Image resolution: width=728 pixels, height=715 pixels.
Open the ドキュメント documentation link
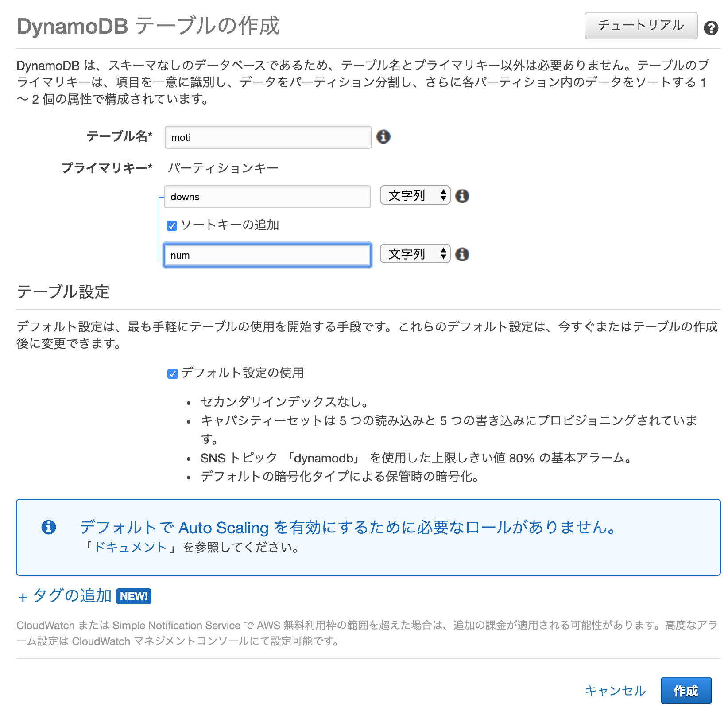[131, 548]
